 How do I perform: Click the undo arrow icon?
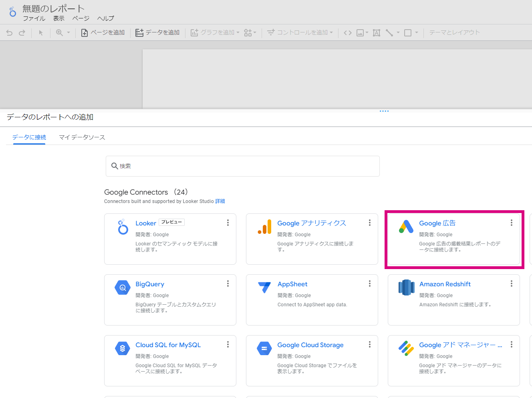click(9, 33)
